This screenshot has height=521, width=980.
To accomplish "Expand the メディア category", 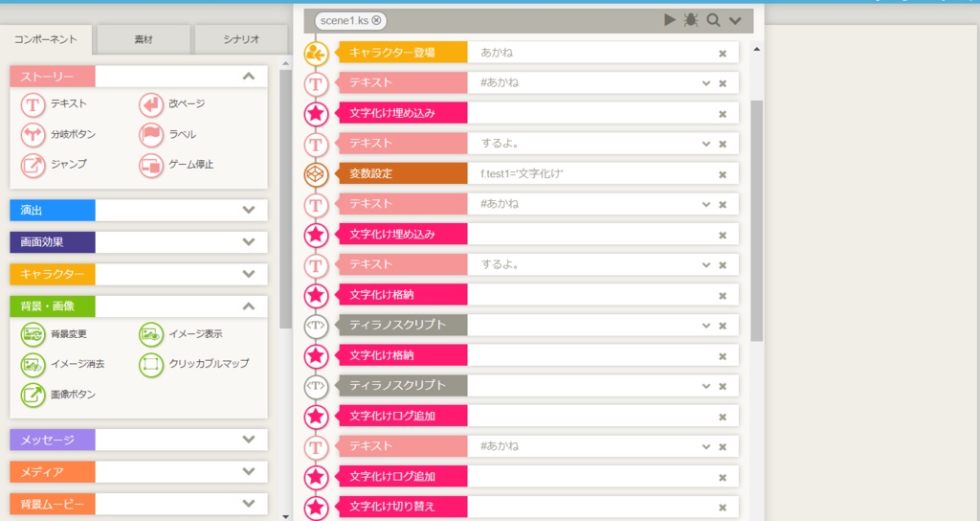I will pyautogui.click(x=249, y=471).
